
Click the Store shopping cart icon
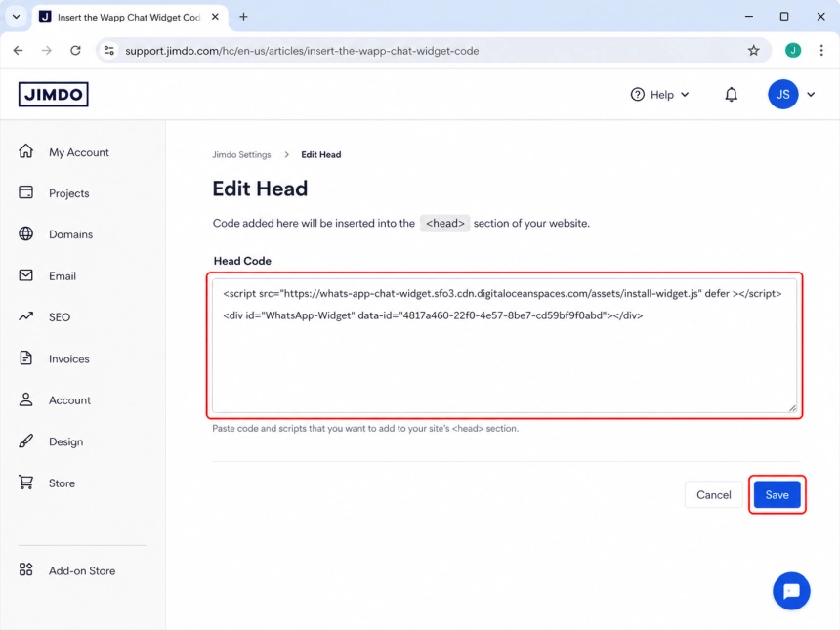click(25, 483)
